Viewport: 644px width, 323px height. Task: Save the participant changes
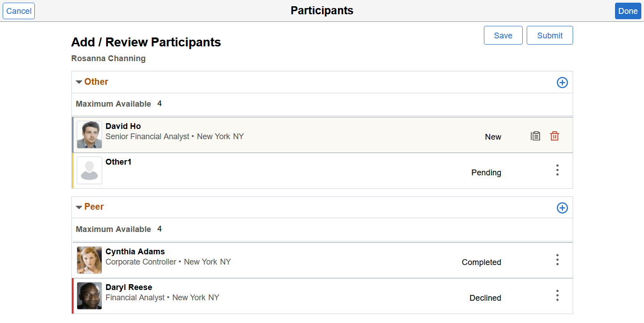pyautogui.click(x=503, y=35)
